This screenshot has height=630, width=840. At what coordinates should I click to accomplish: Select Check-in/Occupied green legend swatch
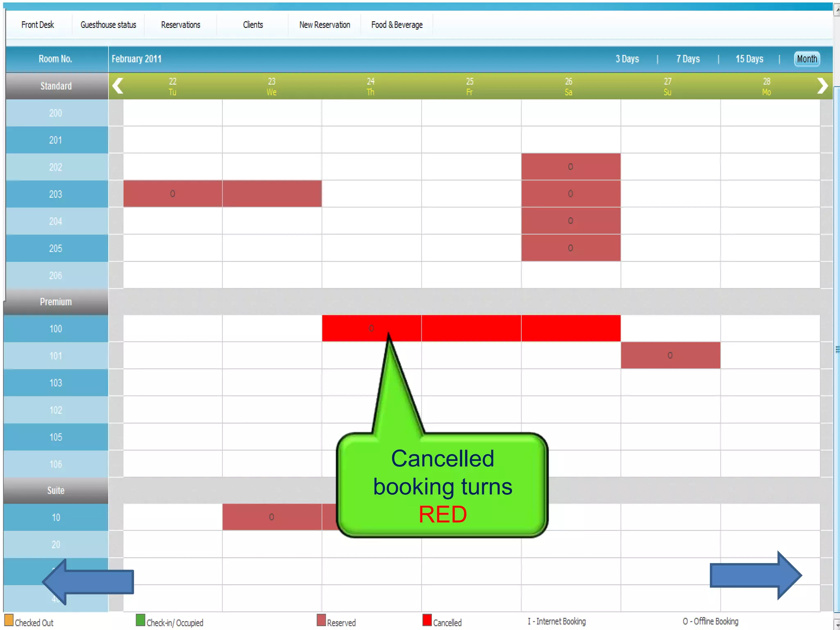[x=140, y=620]
